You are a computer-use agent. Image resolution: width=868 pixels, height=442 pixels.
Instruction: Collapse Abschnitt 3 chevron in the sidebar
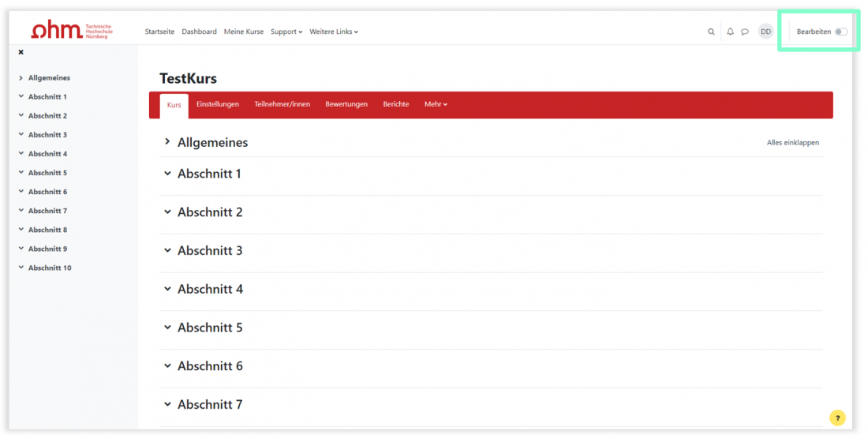click(x=21, y=135)
